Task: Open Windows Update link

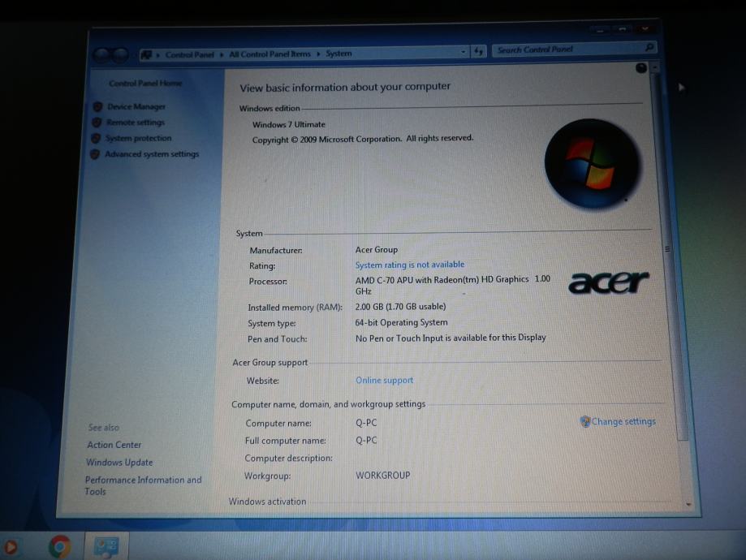Action: click(x=119, y=463)
